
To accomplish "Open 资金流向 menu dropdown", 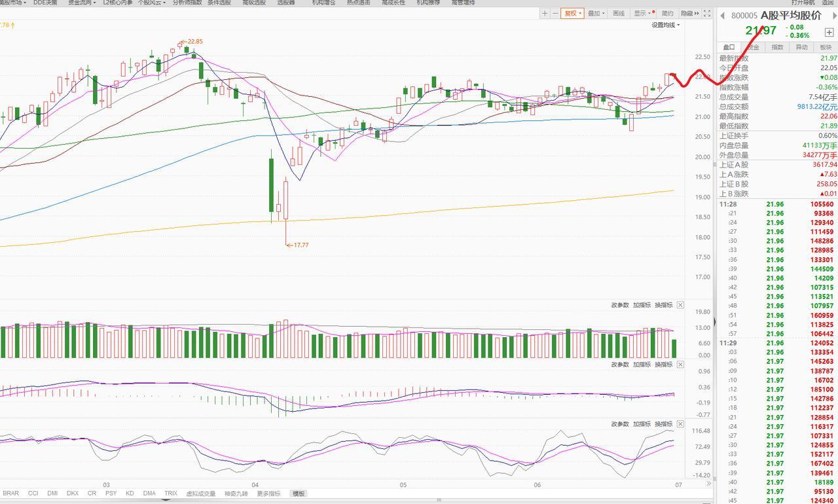I will (x=82, y=3).
